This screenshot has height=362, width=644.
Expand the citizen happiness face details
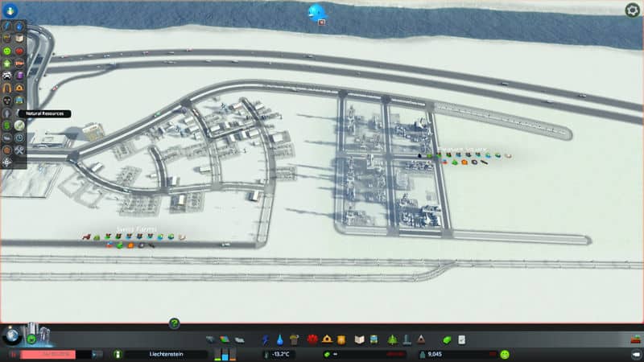[x=505, y=354]
